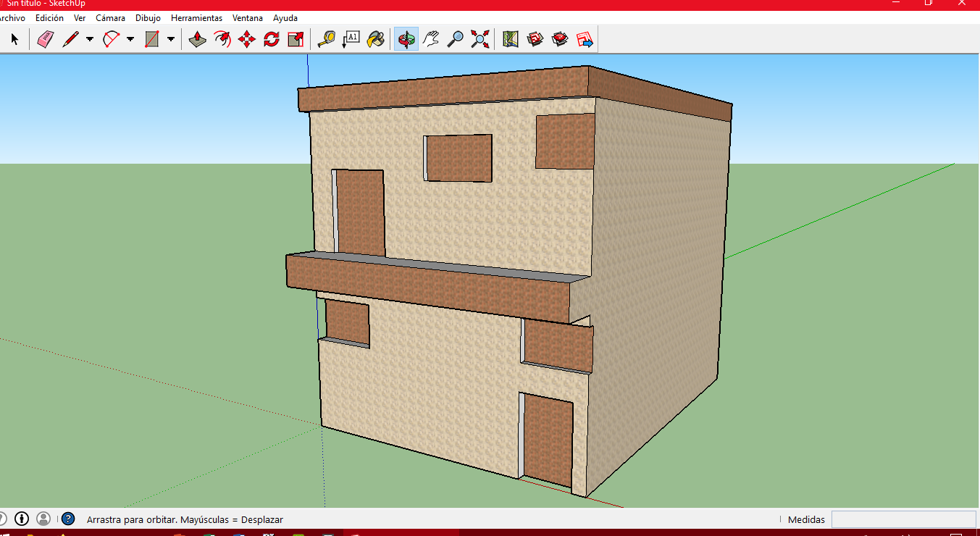Expand the Rectangle shape tool dropdown arrow
The image size is (980, 536).
tap(171, 39)
